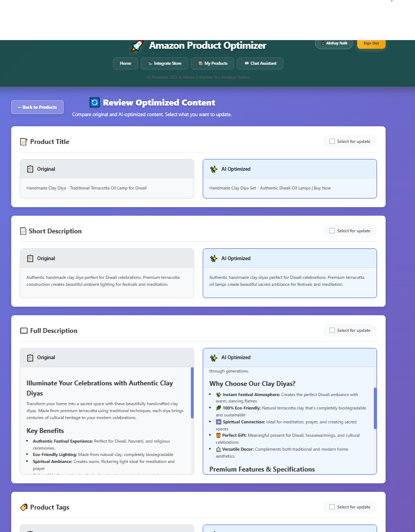Image resolution: width=415 pixels, height=532 pixels.
Task: Click the sparkle emoji before Instant Festival Atmosphere
Action: [219, 394]
